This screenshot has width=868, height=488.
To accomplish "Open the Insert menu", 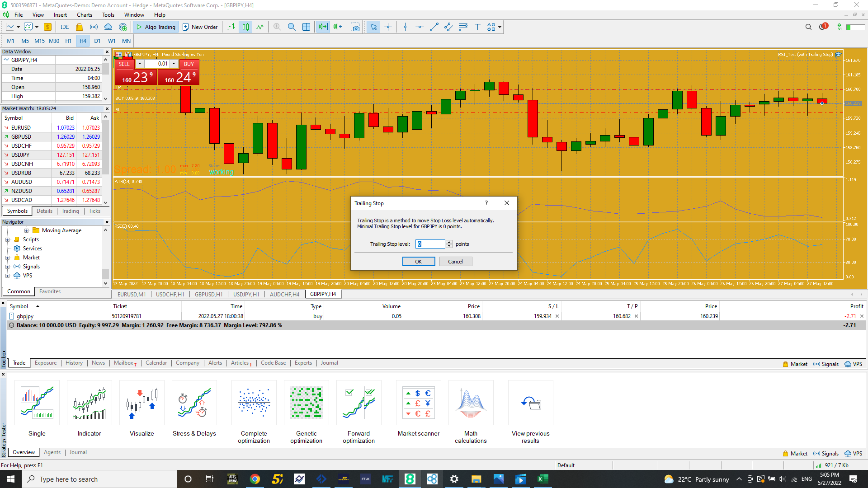I will [x=60, y=15].
